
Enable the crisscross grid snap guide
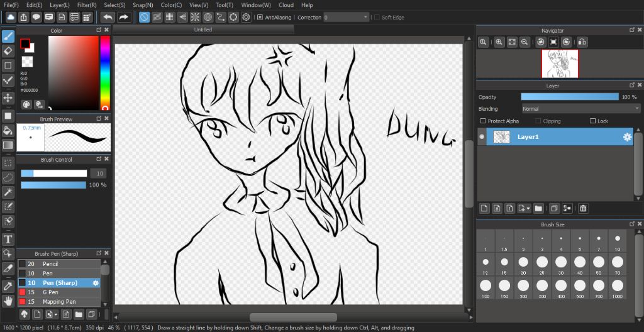pyautogui.click(x=170, y=17)
